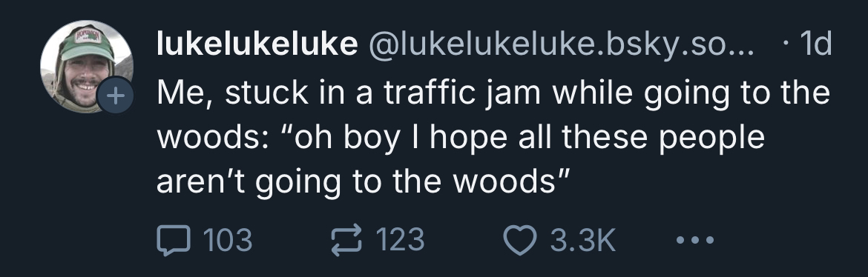Screen dimensions: 868x277
Task: Click the display name lukelukeluke in bold
Action: click(257, 44)
